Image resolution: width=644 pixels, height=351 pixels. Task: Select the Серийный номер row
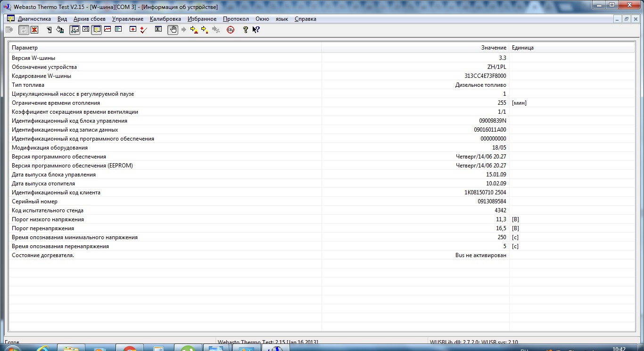tap(322, 201)
